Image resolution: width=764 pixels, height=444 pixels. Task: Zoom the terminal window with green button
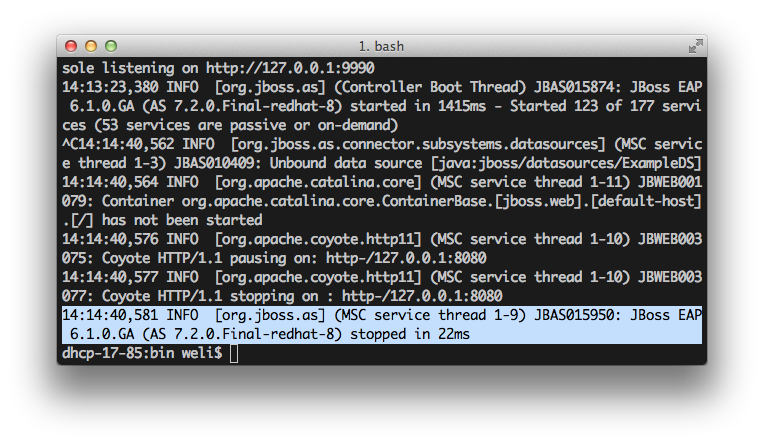111,46
